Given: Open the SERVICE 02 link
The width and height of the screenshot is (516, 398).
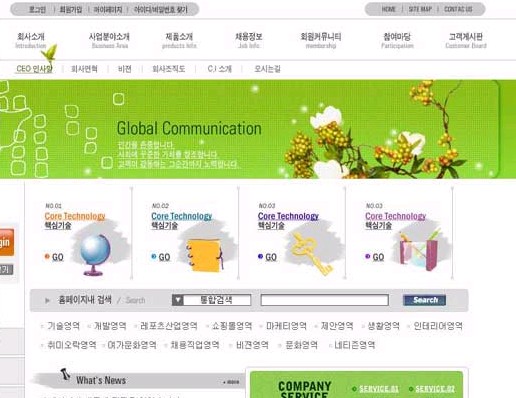Looking at the screenshot, I should pyautogui.click(x=435, y=389).
